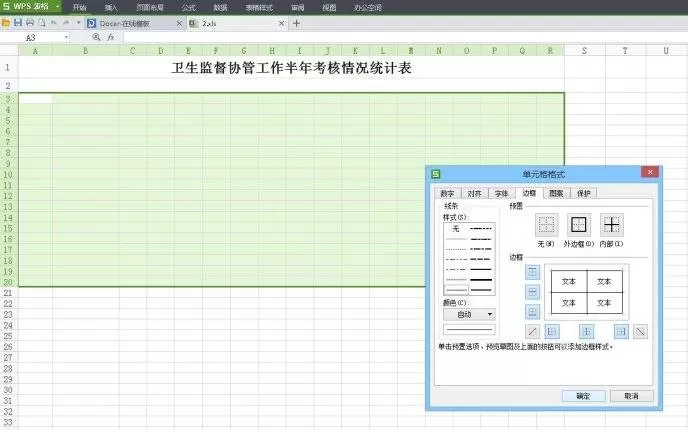This screenshot has width=688, height=430.
Task: Open the 公式 ribbon menu
Action: [188, 7]
